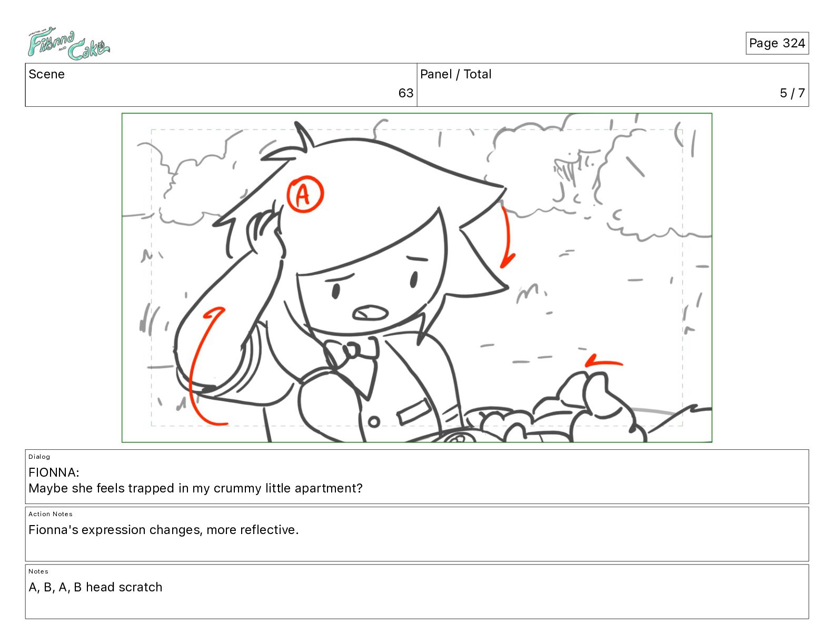Click the red circled A marker
834x644 pixels.
pyautogui.click(x=305, y=194)
